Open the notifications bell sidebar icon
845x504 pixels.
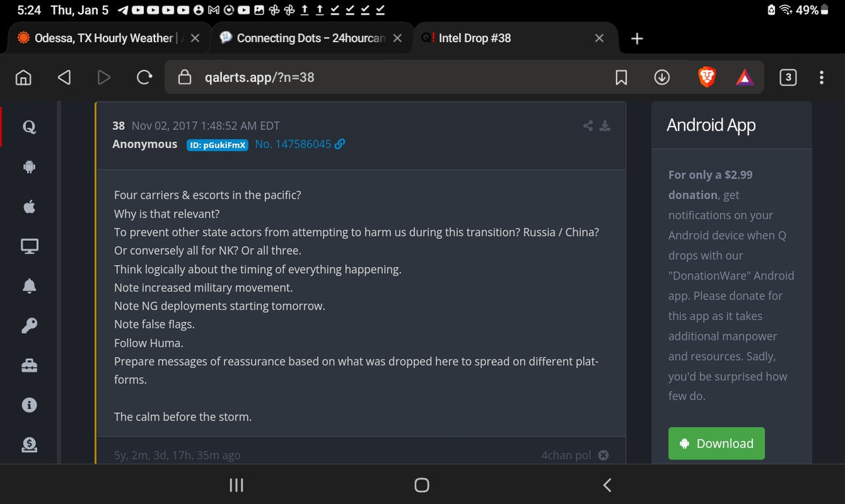coord(29,286)
